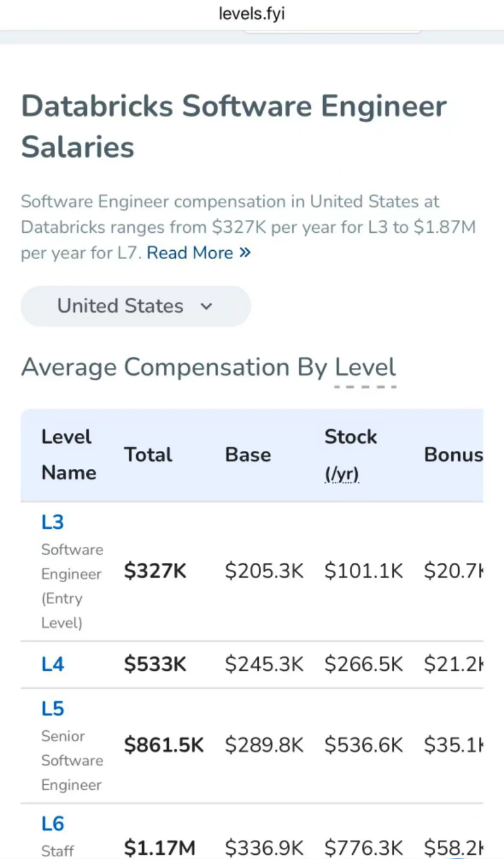Select the Base column header
Viewport: 504px width, 859px height.
248,455
